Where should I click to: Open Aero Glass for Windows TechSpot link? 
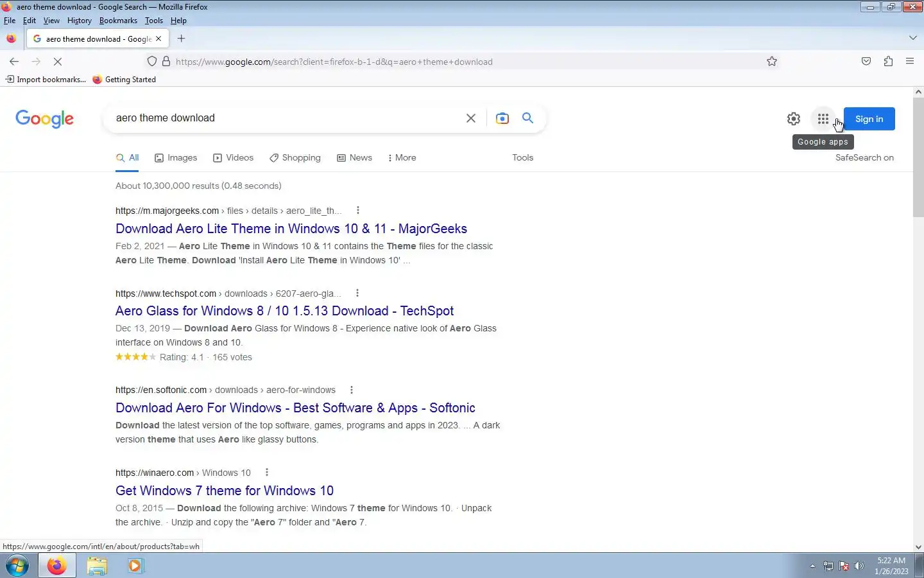pos(284,311)
